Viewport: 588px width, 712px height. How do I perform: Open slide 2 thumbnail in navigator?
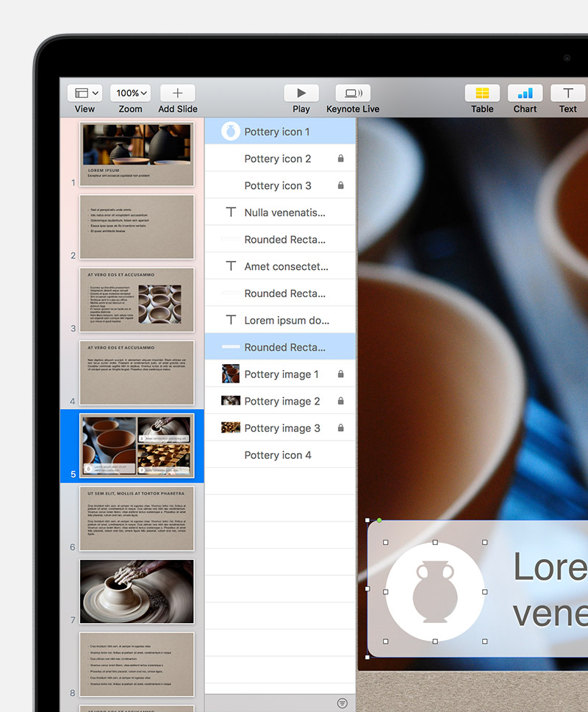coord(137,227)
